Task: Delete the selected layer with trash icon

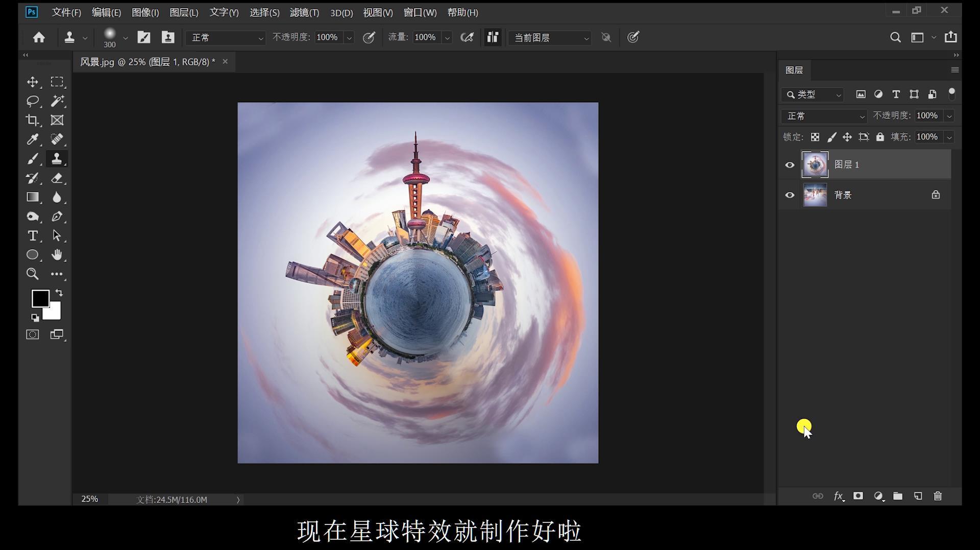Action: click(x=938, y=496)
